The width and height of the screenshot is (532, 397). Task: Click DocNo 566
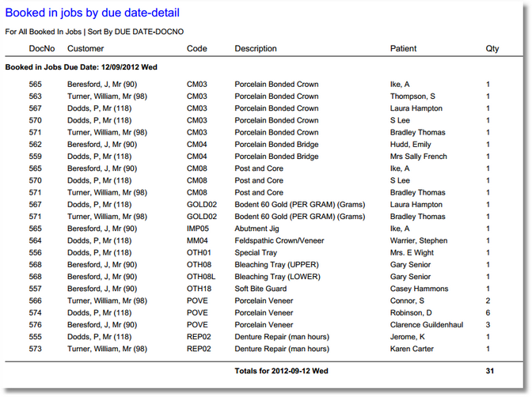pyautogui.click(x=36, y=301)
